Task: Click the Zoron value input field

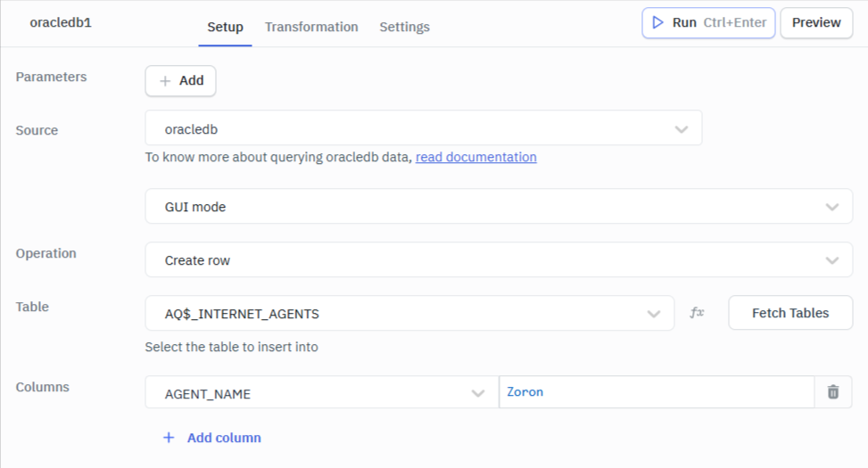Action: (x=657, y=392)
